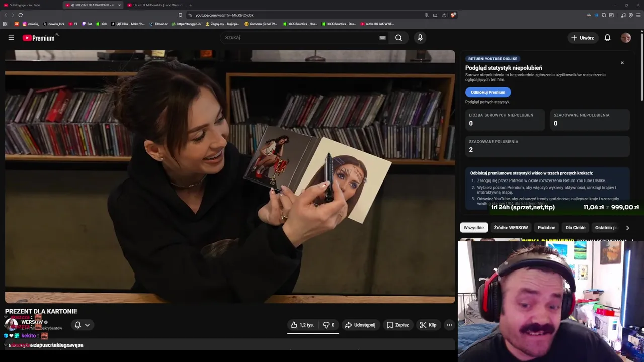This screenshot has height=362, width=644.
Task: Open the Kick bookmark
Action: [x=101, y=24]
